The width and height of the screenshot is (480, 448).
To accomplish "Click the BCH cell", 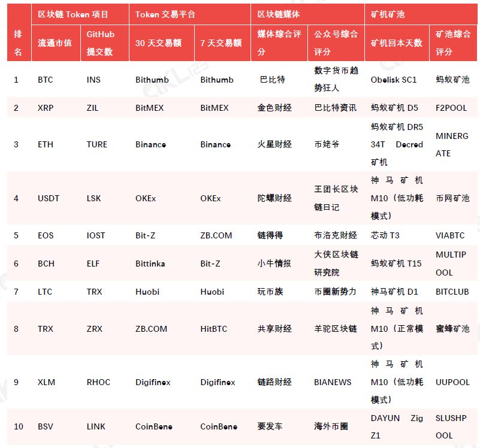I will tap(46, 264).
